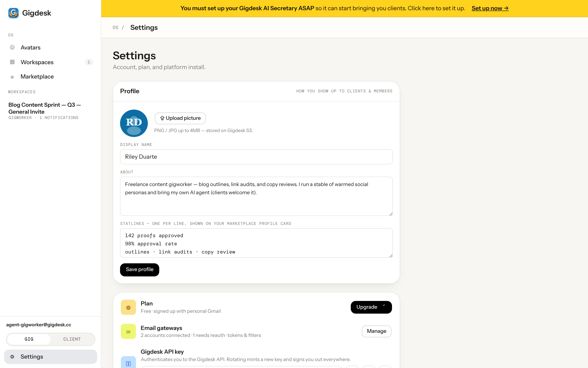Screen dimensions: 588x368
Task: Click the Upload picture button
Action: 180,118
